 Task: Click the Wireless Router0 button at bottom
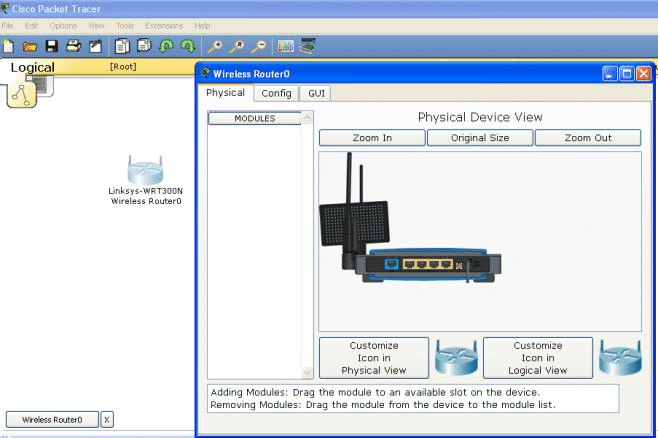coord(52,420)
